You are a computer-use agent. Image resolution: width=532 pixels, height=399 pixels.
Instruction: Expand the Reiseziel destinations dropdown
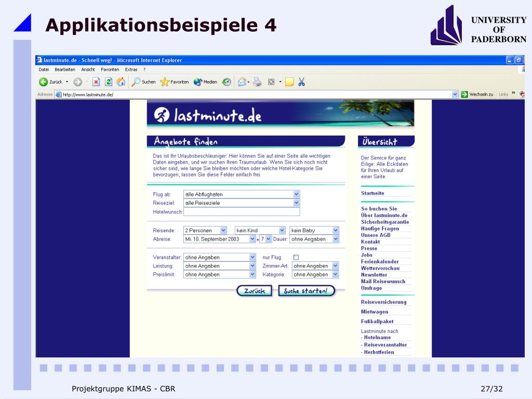tap(296, 203)
